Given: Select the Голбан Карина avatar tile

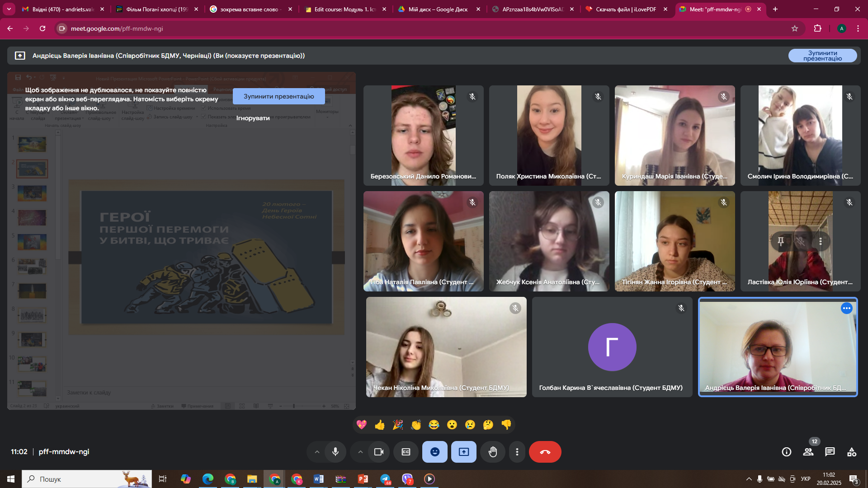Looking at the screenshot, I should (x=612, y=347).
